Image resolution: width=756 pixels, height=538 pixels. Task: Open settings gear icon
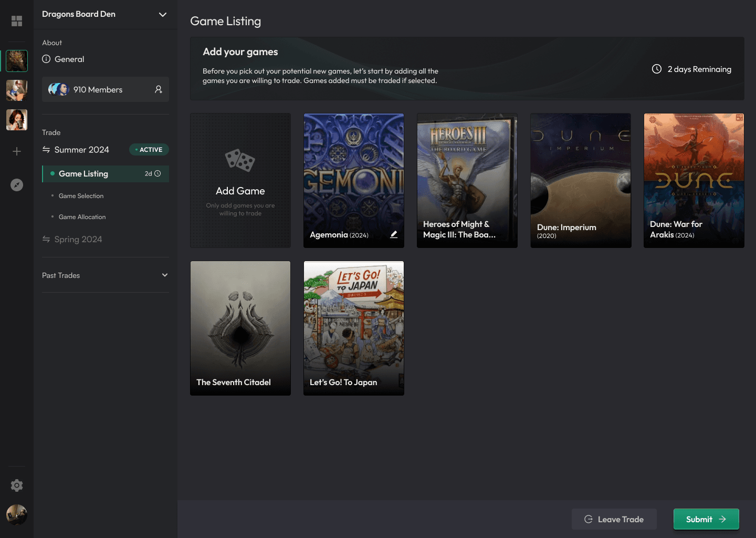coord(17,485)
